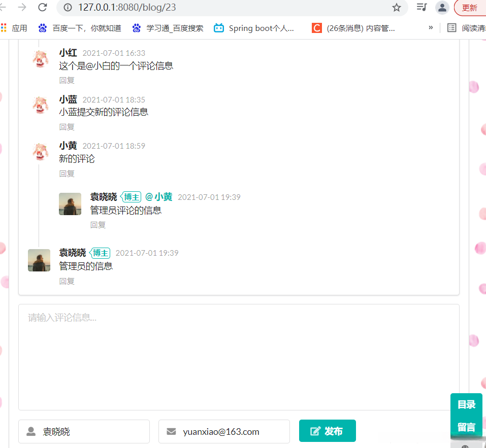Click the reading list icon in the toolbar
This screenshot has height=448, width=486.
(x=451, y=28)
